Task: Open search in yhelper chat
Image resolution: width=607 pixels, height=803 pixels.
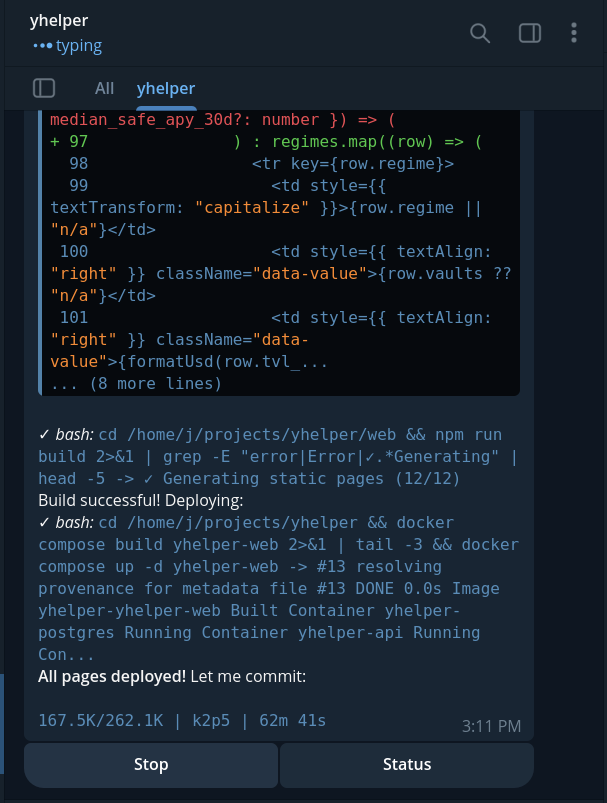Action: (480, 33)
